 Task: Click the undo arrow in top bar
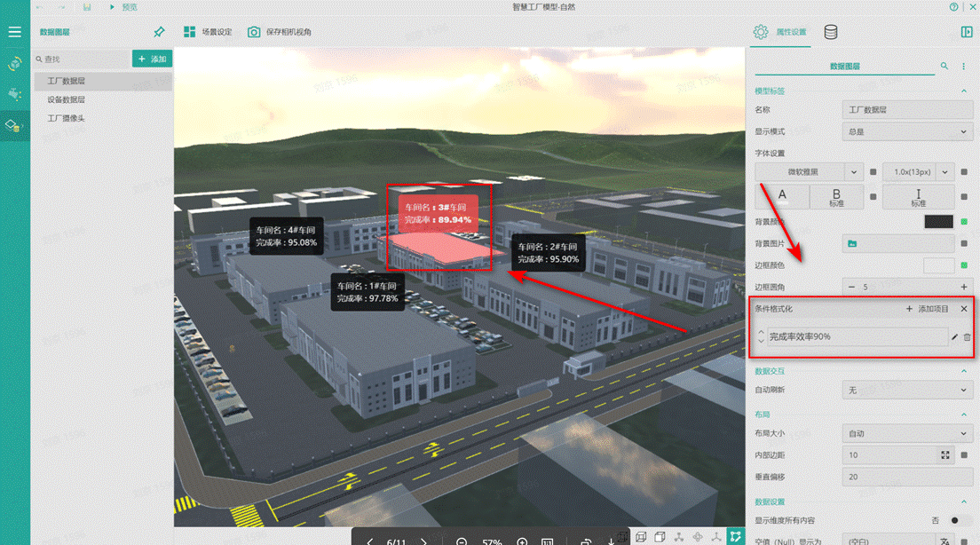(x=40, y=7)
